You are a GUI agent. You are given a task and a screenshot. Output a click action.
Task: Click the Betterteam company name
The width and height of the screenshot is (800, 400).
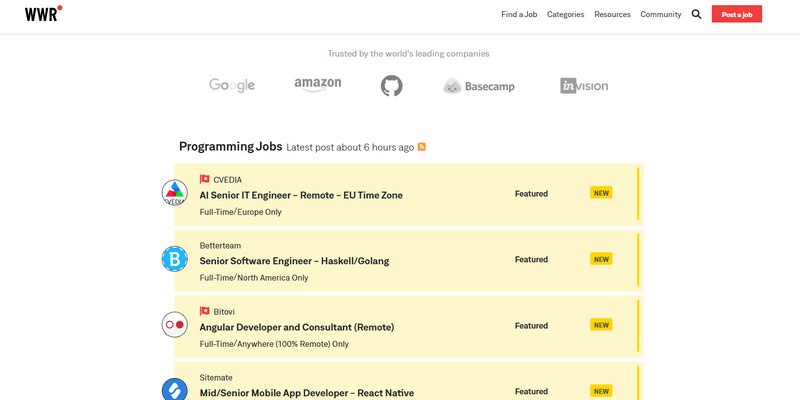point(220,245)
